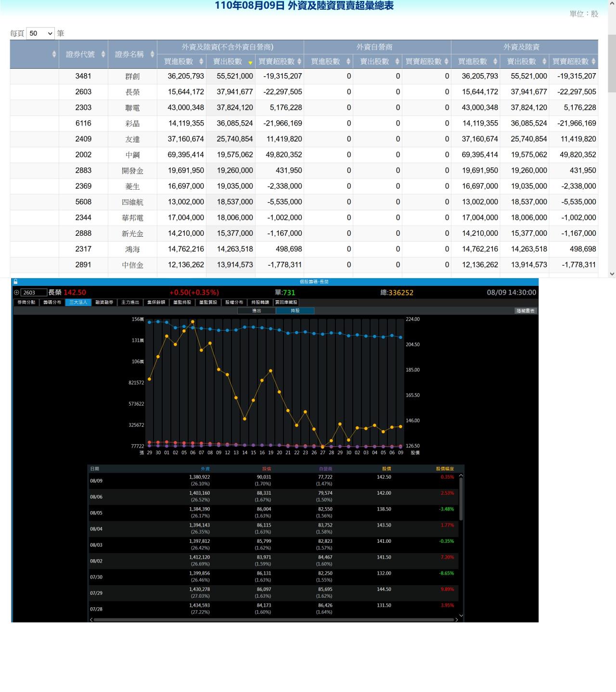Screen dimensions: 616x692
Task: Toggle to the 進出 view
Action: pos(257,311)
